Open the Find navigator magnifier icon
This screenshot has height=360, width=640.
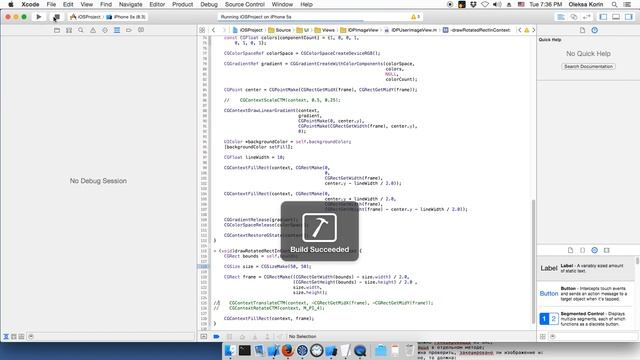(81, 30)
